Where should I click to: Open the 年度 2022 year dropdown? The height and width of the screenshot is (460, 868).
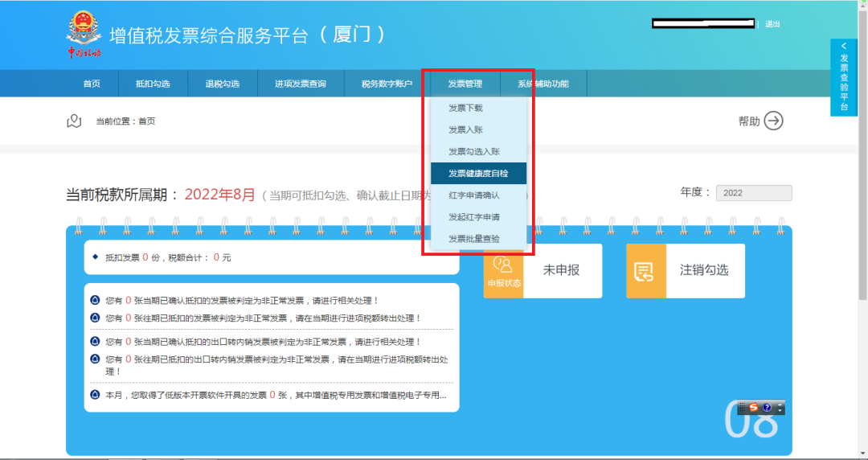click(754, 193)
